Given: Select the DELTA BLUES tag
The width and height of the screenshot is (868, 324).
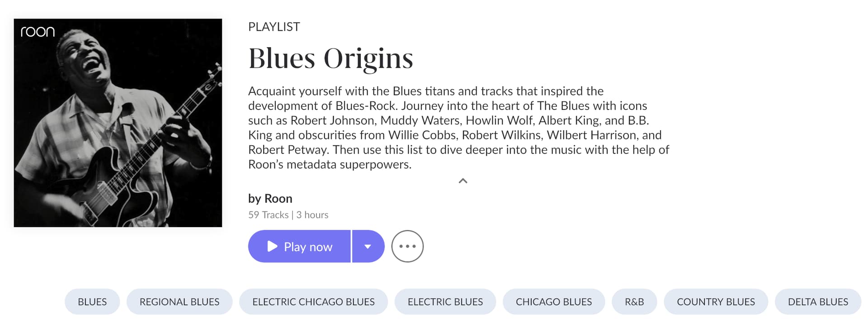Looking at the screenshot, I should (x=818, y=301).
